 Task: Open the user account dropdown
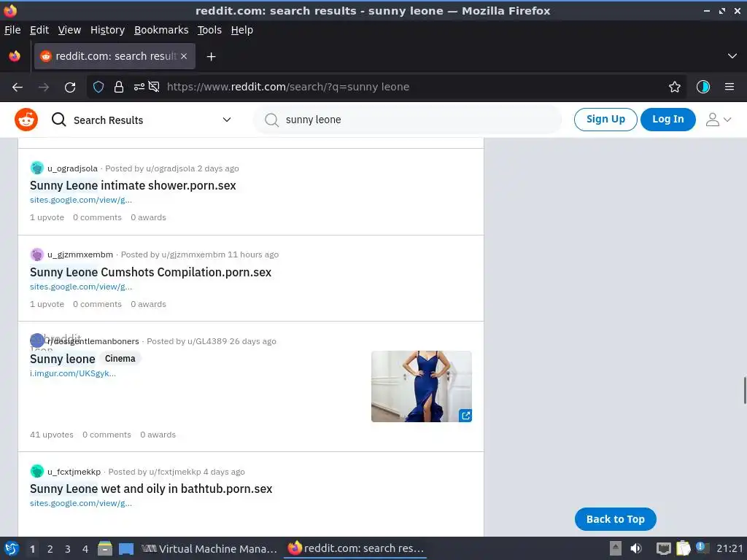click(x=719, y=120)
